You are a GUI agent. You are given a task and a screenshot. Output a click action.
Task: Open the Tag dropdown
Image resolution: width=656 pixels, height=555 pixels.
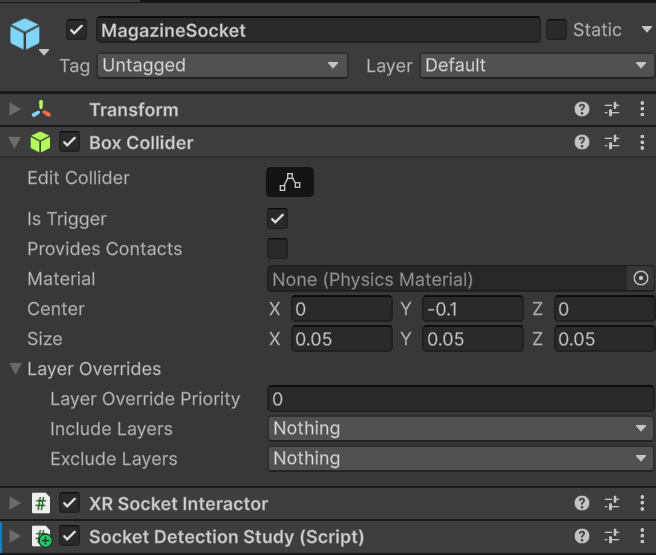[x=221, y=66]
